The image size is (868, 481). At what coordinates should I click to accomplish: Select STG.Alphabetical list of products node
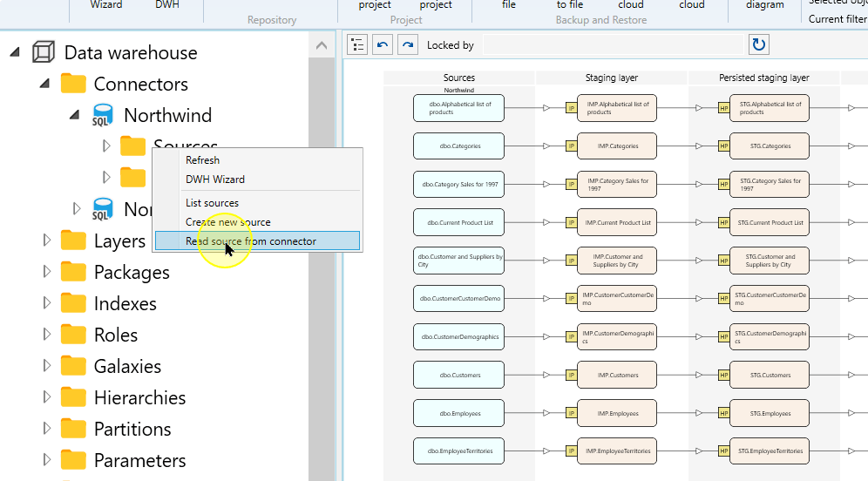(770, 108)
